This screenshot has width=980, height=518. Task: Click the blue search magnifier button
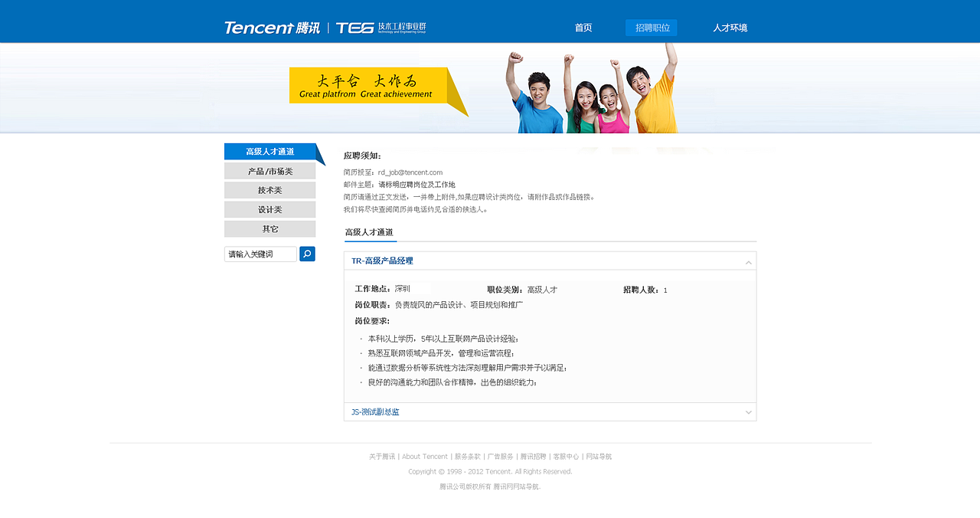click(x=307, y=254)
